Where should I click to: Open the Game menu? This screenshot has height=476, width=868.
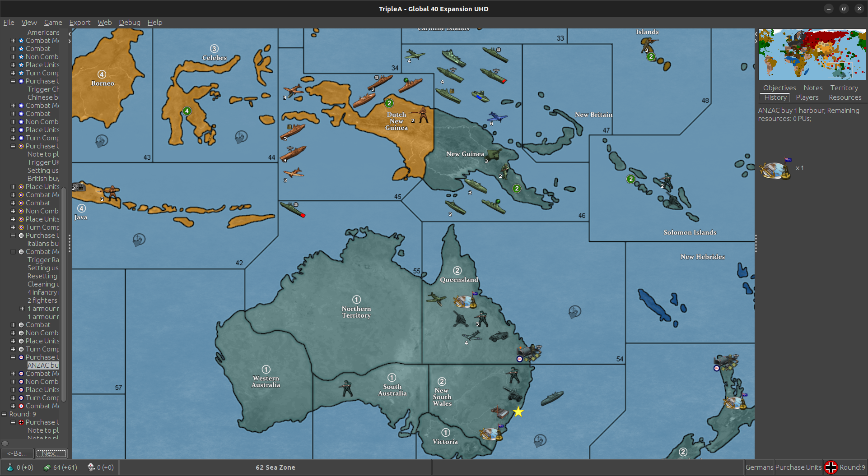[53, 23]
